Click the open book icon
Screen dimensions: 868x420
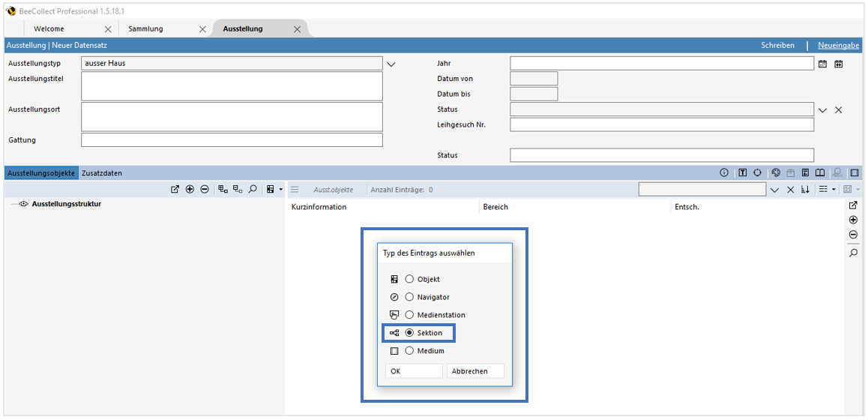pyautogui.click(x=820, y=173)
